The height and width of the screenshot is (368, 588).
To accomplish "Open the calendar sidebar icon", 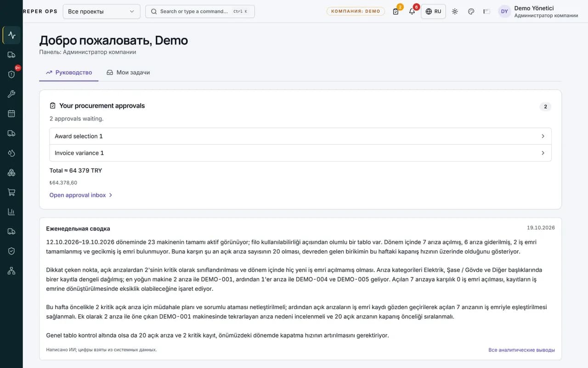I will (x=11, y=114).
